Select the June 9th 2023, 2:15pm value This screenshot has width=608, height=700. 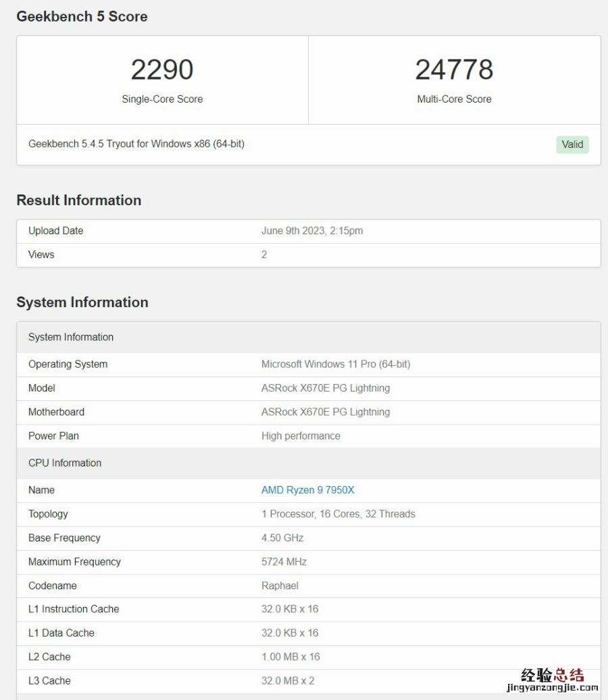[312, 231]
